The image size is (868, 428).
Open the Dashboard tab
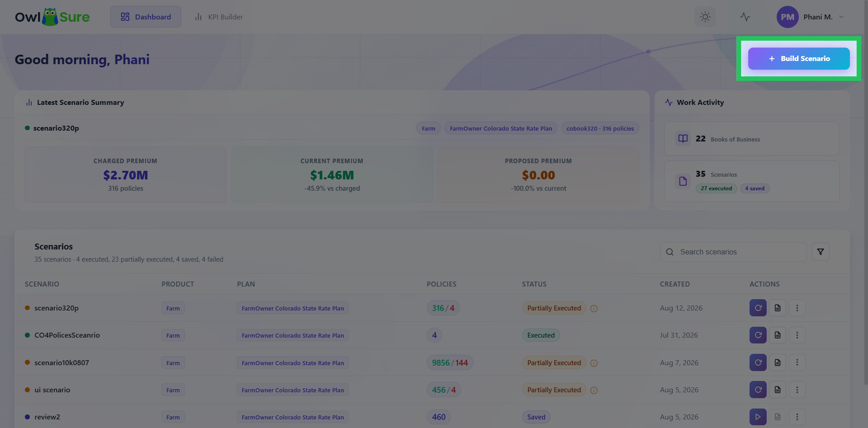pos(146,17)
